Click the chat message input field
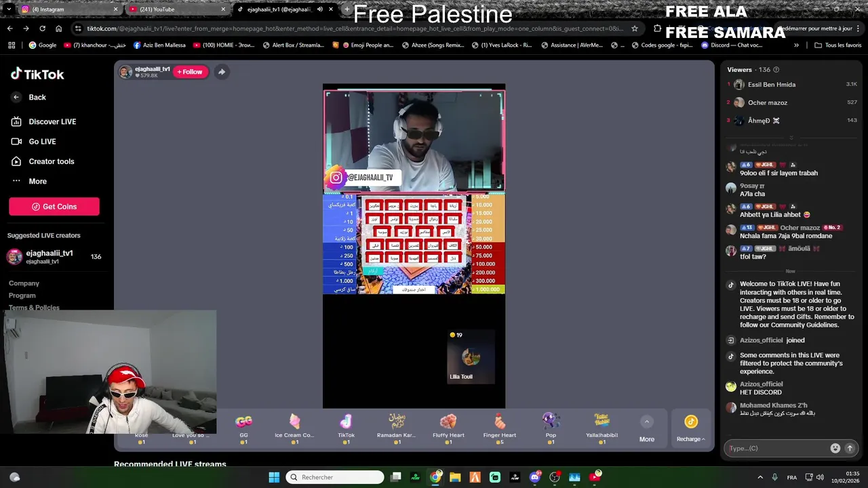Screen dimensions: 868x488 pyautogui.click(x=778, y=448)
